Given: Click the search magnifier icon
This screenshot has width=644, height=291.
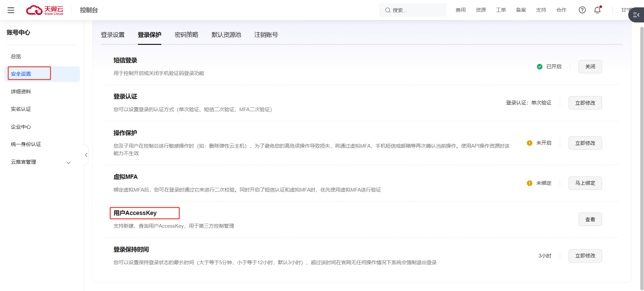Looking at the screenshot, I should 387,10.
